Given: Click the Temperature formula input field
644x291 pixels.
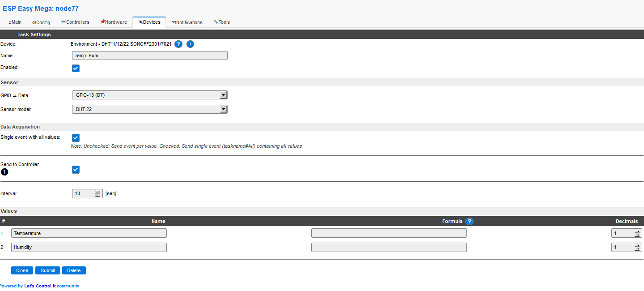Looking at the screenshot, I should pos(389,233).
